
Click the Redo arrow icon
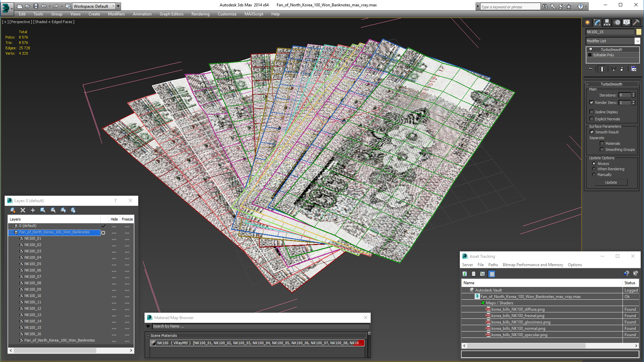coord(56,6)
